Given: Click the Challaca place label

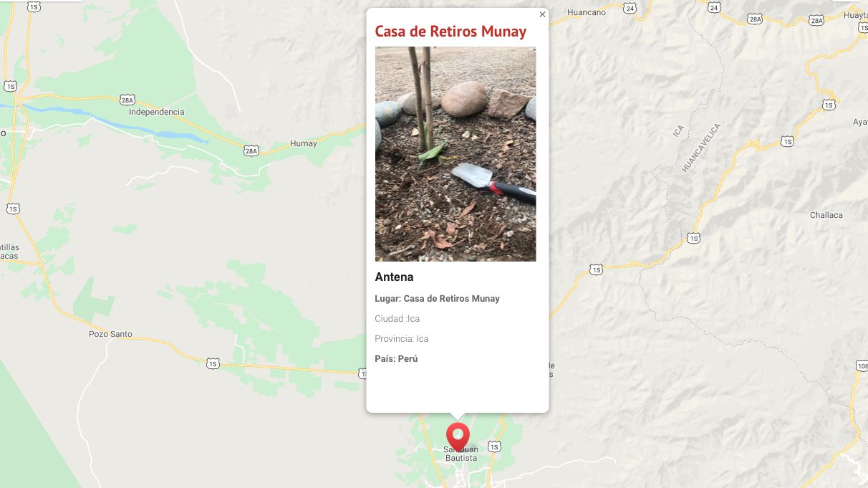Looking at the screenshot, I should pos(826,215).
